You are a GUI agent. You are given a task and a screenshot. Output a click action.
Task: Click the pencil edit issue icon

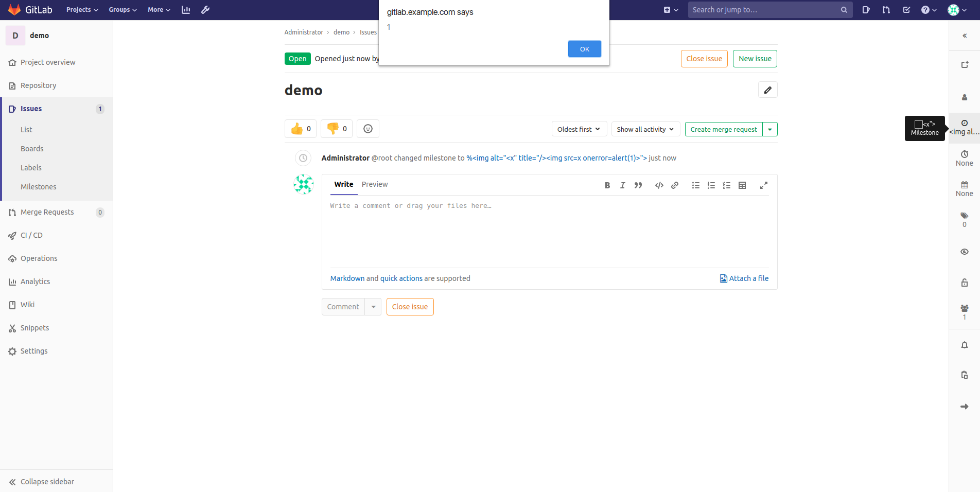[x=767, y=90]
